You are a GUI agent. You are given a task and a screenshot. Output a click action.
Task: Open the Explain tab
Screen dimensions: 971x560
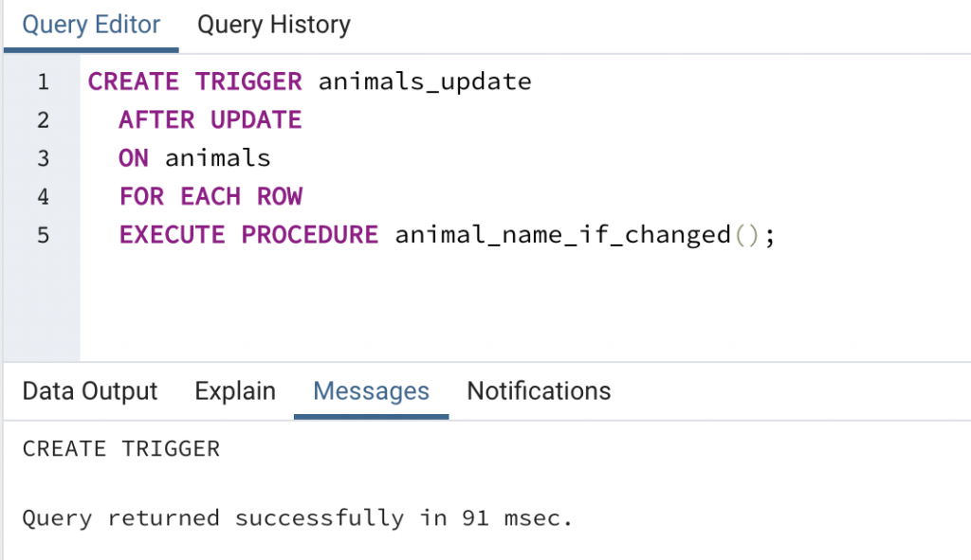coord(235,391)
